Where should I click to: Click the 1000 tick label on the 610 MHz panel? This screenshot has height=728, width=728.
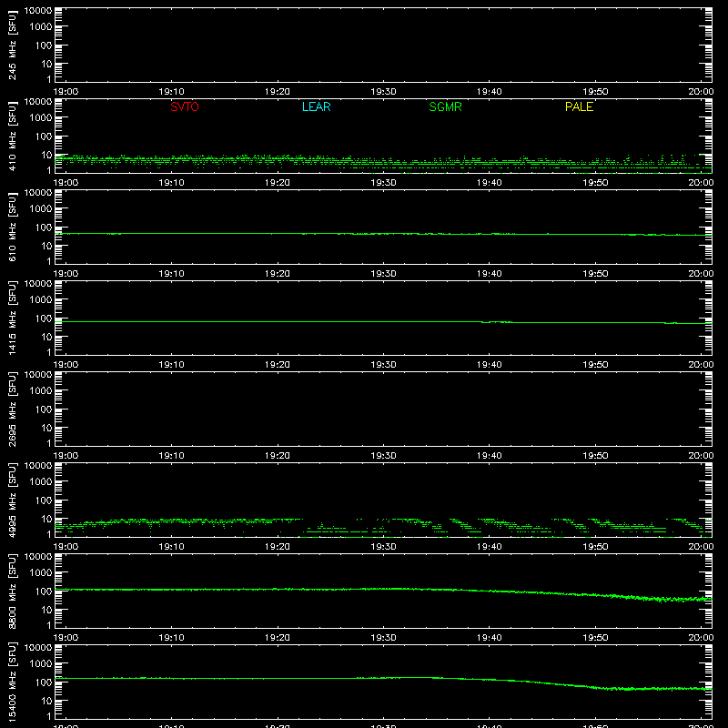pyautogui.click(x=40, y=209)
